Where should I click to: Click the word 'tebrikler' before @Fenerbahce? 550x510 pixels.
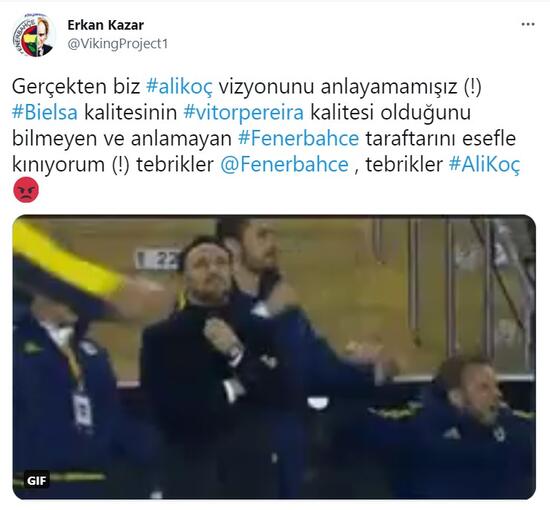(175, 164)
